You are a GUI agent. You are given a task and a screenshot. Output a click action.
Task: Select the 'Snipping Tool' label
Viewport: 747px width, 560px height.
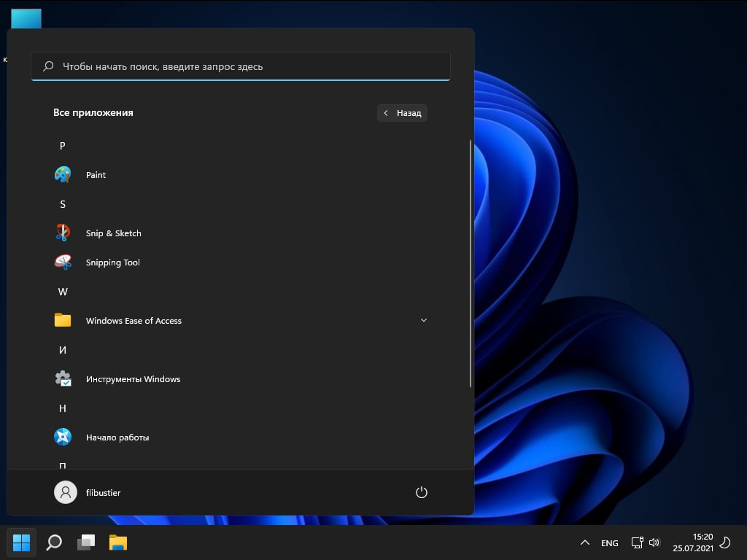coord(113,262)
